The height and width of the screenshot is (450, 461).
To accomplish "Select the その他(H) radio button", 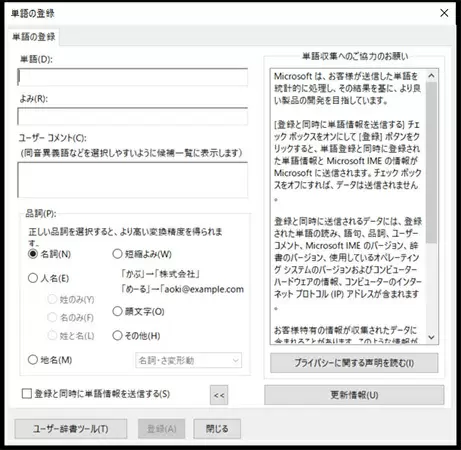I will pos(117,335).
